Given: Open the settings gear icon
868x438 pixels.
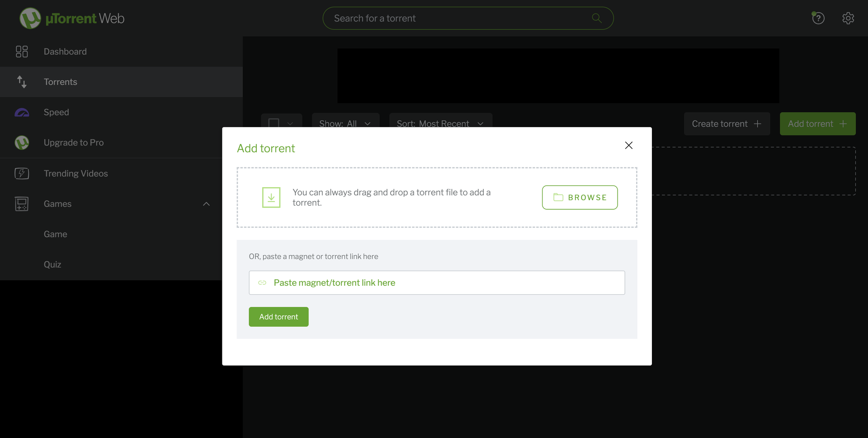Looking at the screenshot, I should coord(848,18).
